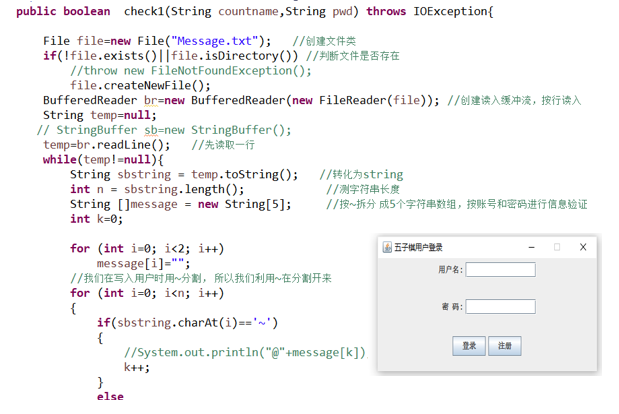Click the commented FileNotFoundException line
The image size is (619, 414).
tap(191, 71)
